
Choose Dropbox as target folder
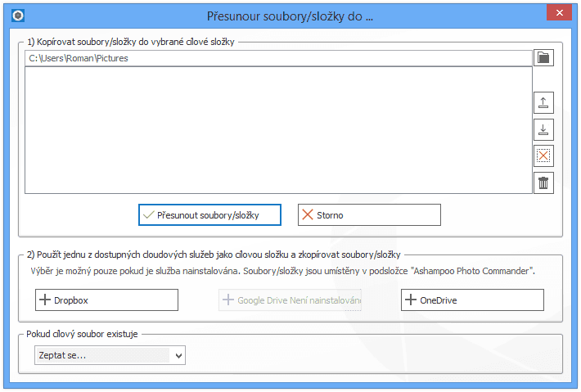[x=106, y=300]
